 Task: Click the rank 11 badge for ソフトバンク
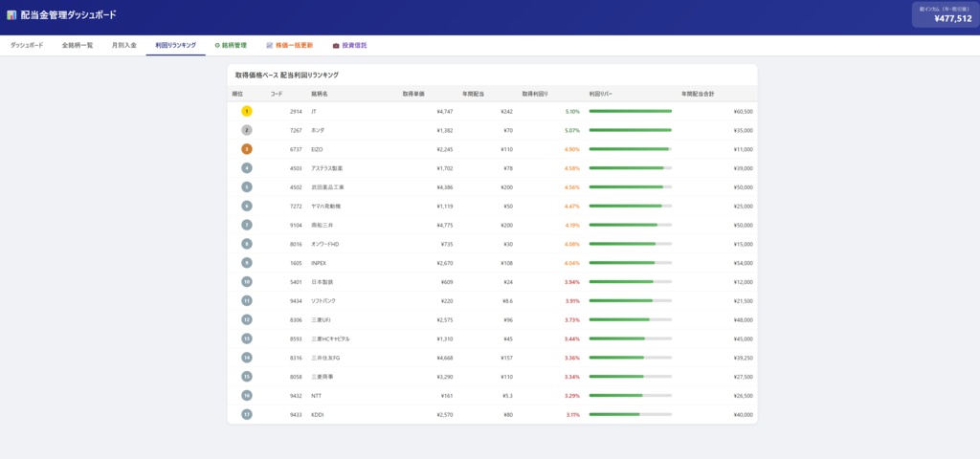coord(247,300)
